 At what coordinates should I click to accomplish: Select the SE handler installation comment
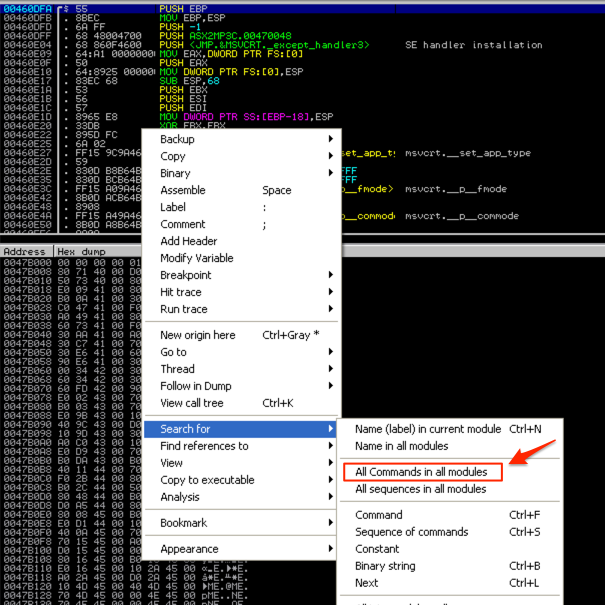coord(473,45)
